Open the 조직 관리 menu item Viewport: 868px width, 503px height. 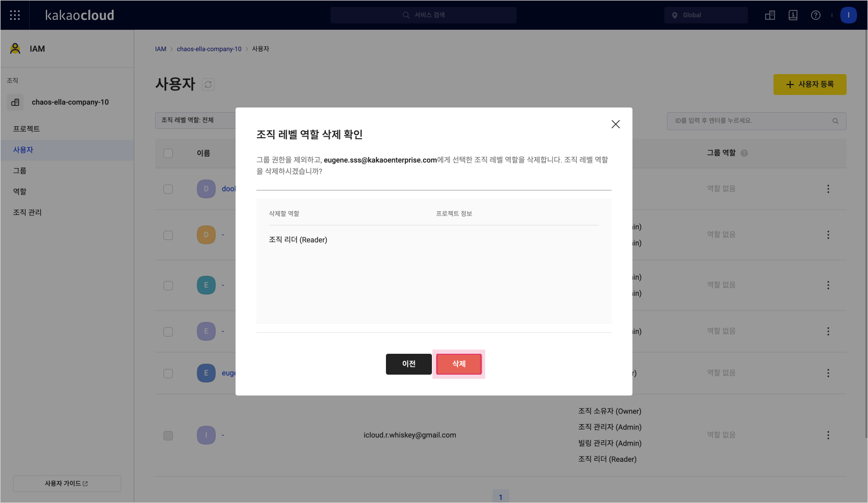67,212
